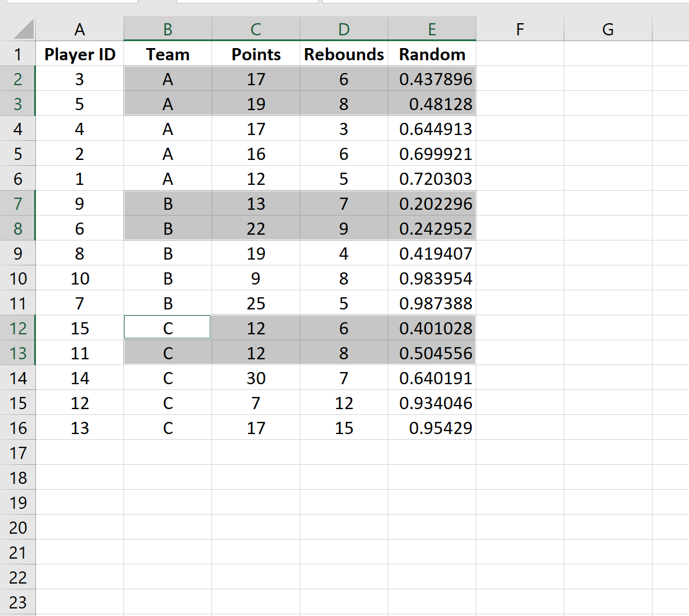Click Player ID 10 cell
689x616 pixels.
pyautogui.click(x=79, y=279)
